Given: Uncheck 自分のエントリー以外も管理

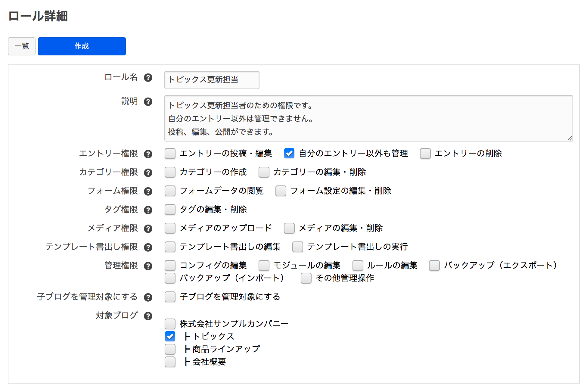Looking at the screenshot, I should [289, 154].
